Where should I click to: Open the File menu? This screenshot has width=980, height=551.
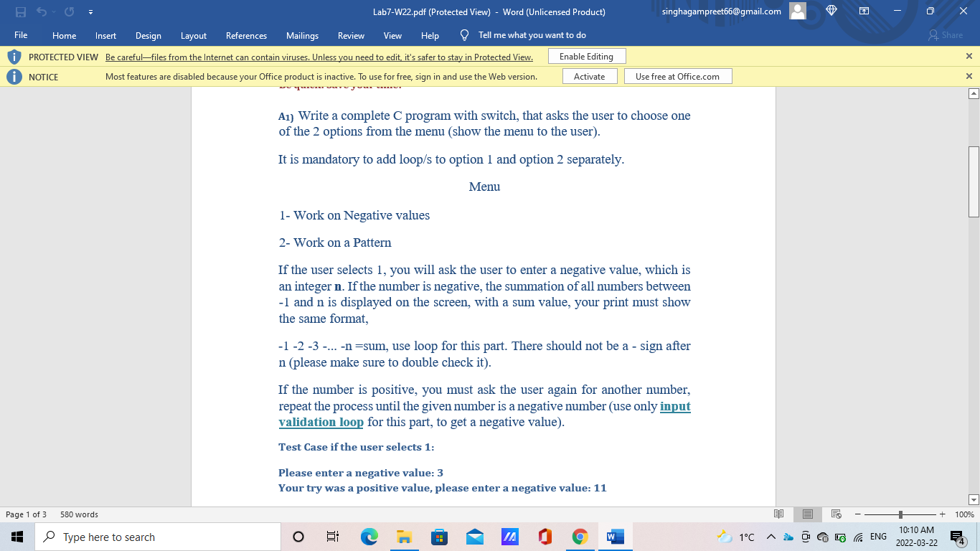(x=21, y=34)
